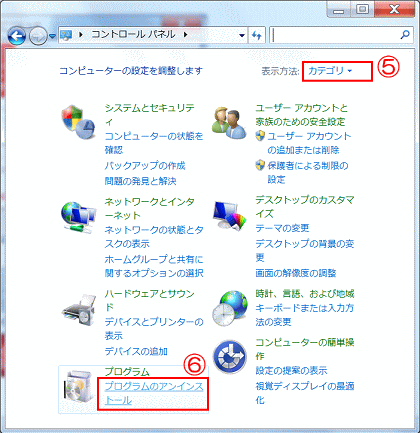This screenshot has height=433, width=420.
Task: Click the Programs disc box icon
Action: 79,386
